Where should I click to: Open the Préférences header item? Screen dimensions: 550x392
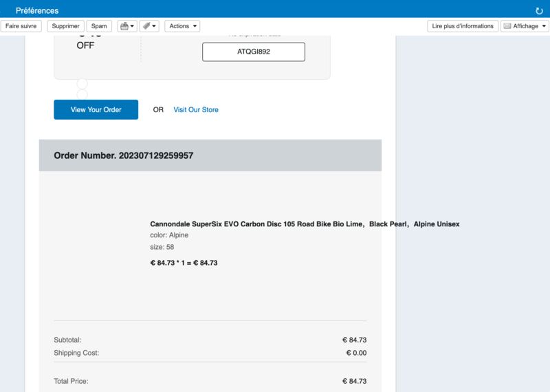tap(37, 10)
